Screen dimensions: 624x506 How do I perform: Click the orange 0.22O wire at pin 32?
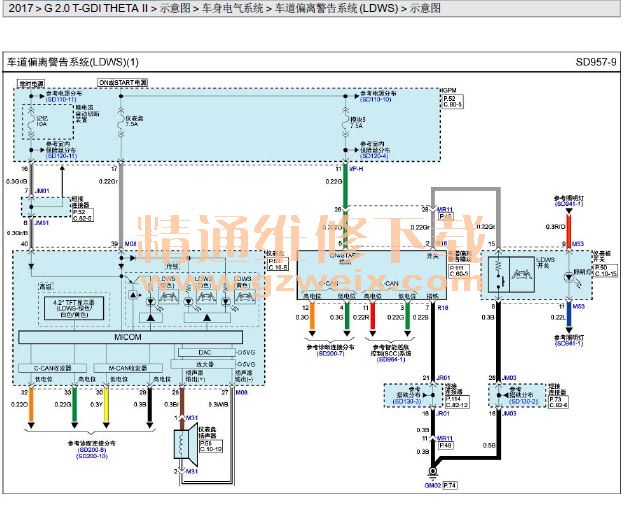(x=31, y=405)
